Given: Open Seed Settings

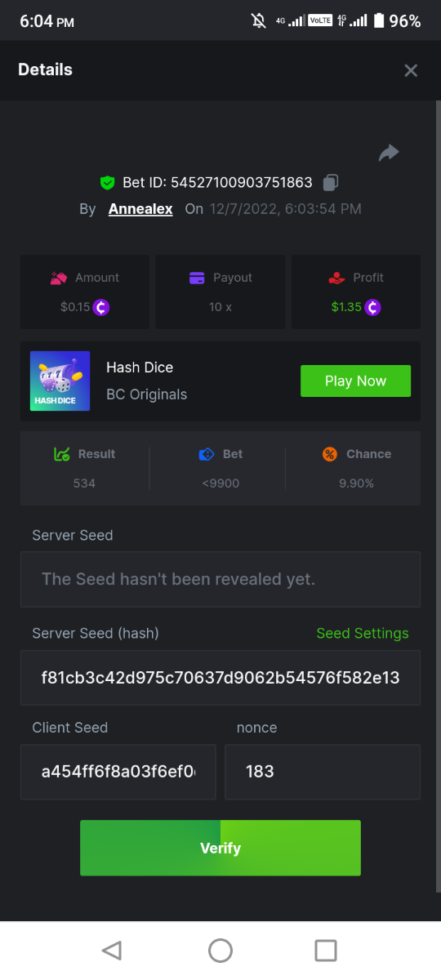Looking at the screenshot, I should (363, 634).
